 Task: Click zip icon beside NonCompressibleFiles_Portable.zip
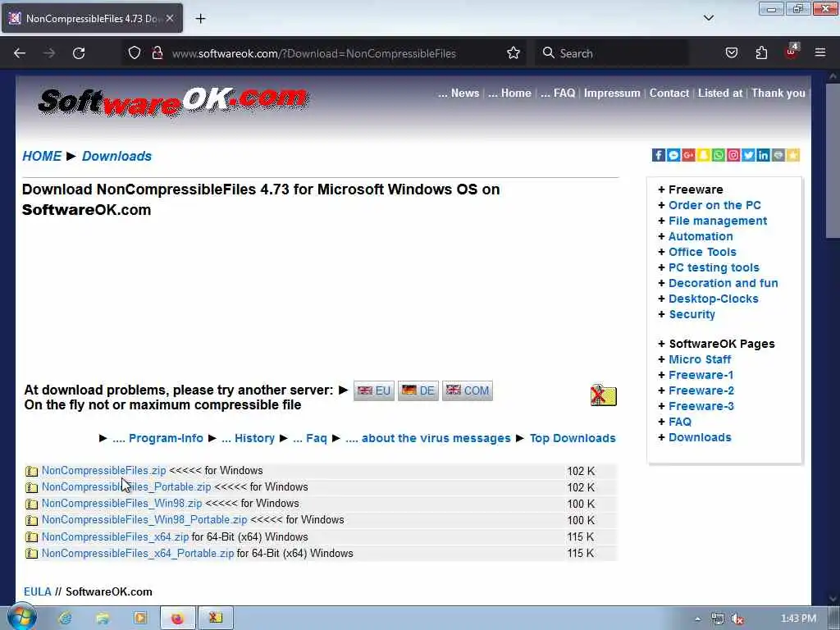tap(32, 487)
